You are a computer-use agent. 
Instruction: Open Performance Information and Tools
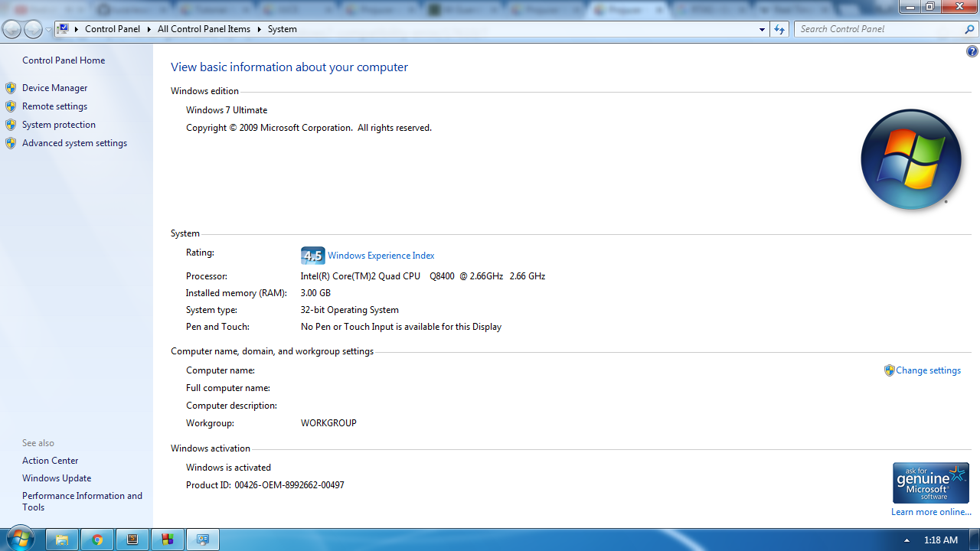pos(83,501)
